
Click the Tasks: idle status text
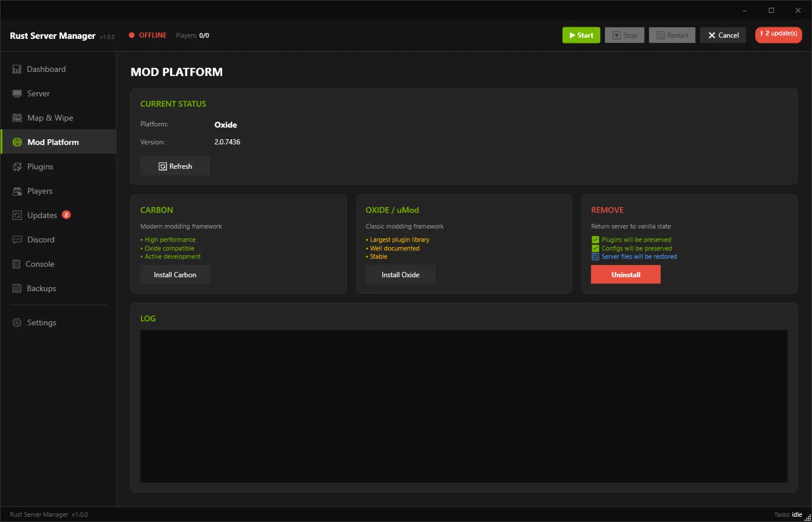[x=788, y=514]
